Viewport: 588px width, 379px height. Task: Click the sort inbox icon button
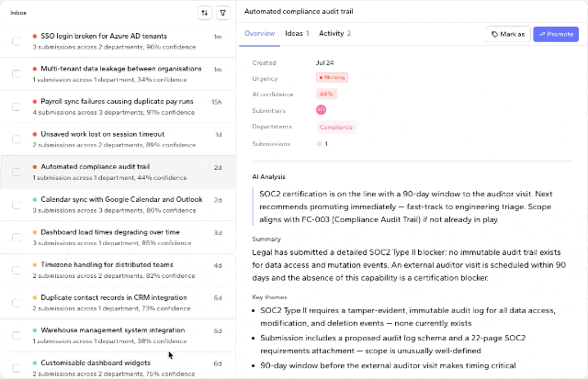(204, 13)
